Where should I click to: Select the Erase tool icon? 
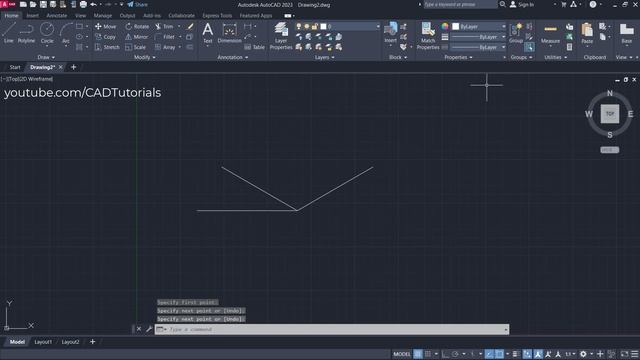coord(190,26)
